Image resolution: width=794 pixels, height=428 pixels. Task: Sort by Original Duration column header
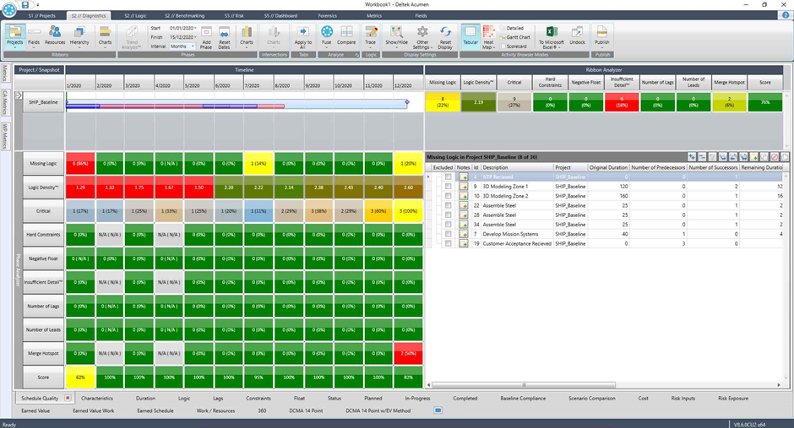(x=608, y=167)
